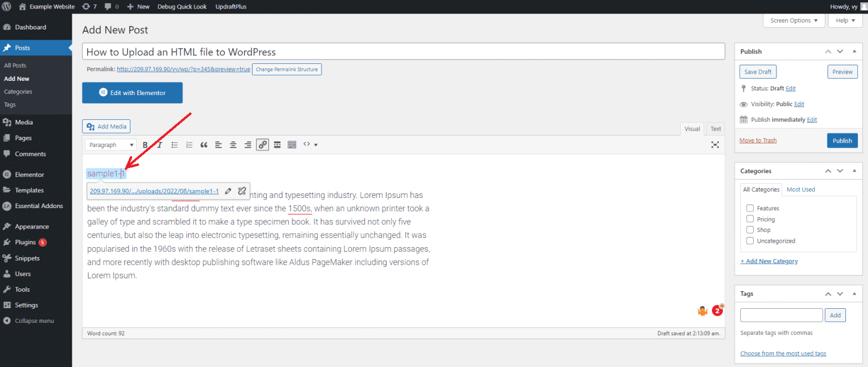Align text to center
This screenshot has height=367, width=868.
tap(233, 144)
